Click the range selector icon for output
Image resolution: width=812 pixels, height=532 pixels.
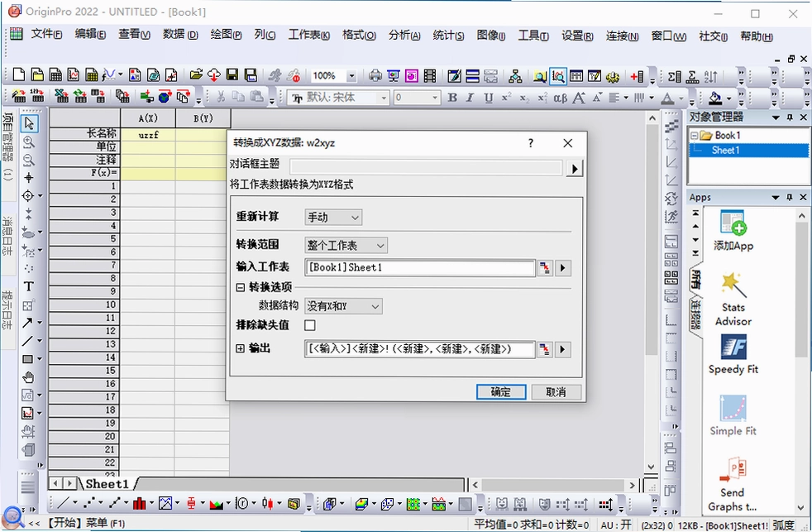point(544,349)
